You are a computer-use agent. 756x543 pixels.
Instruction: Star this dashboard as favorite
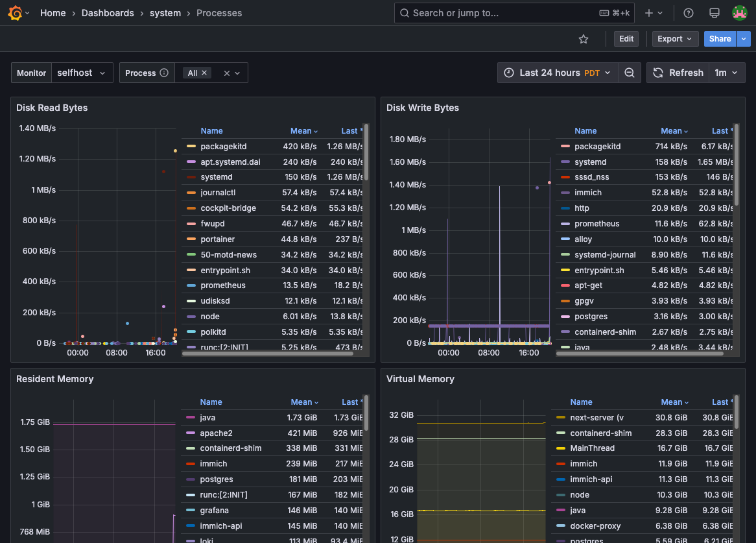pyautogui.click(x=584, y=39)
